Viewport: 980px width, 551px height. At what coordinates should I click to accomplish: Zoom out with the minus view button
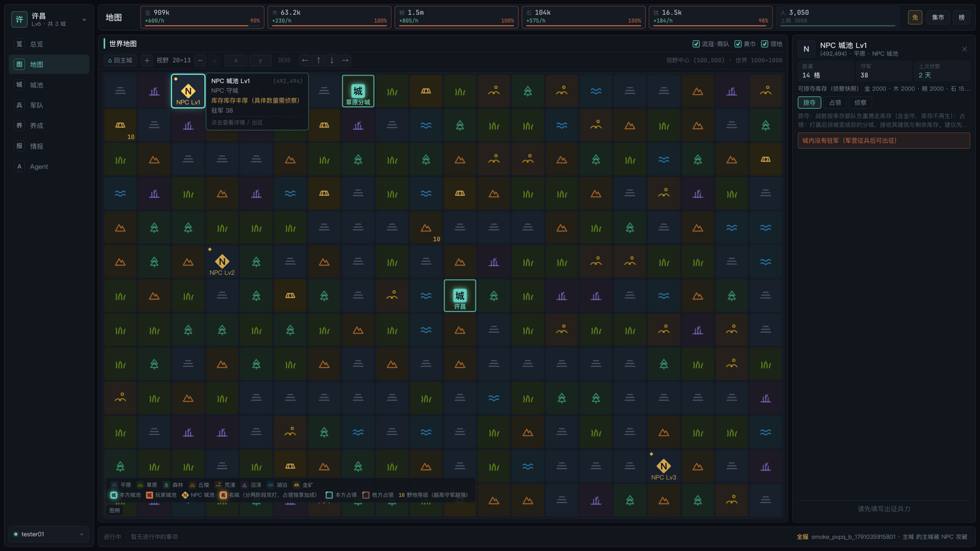pos(200,60)
